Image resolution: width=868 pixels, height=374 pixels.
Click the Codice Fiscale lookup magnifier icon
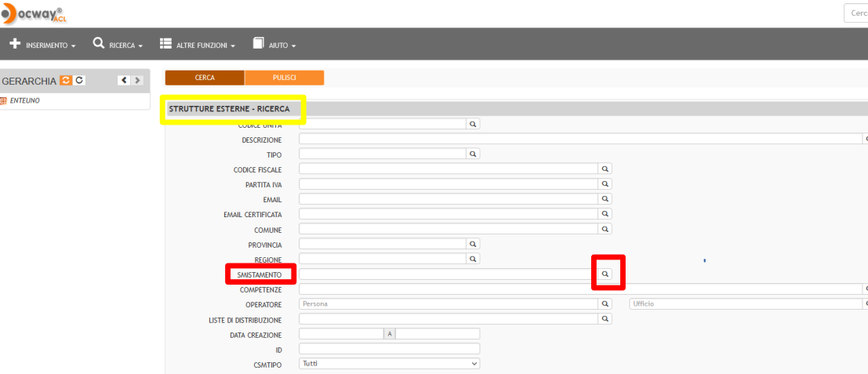(605, 169)
